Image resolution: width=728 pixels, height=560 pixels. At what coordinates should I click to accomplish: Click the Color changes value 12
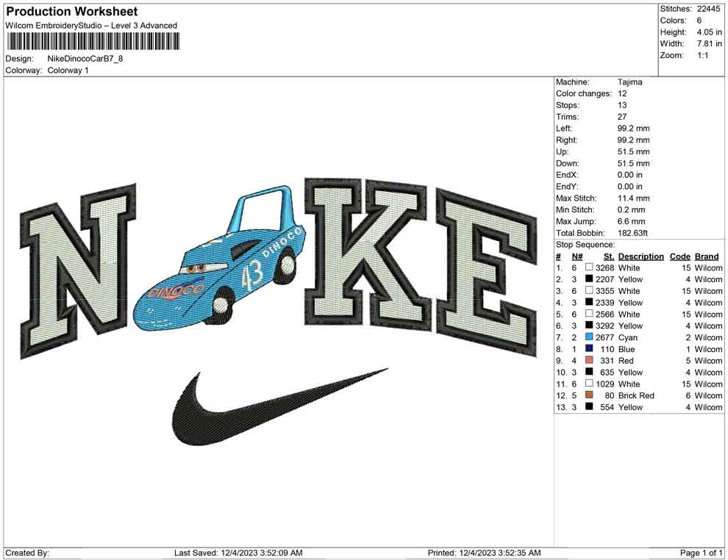click(x=622, y=93)
